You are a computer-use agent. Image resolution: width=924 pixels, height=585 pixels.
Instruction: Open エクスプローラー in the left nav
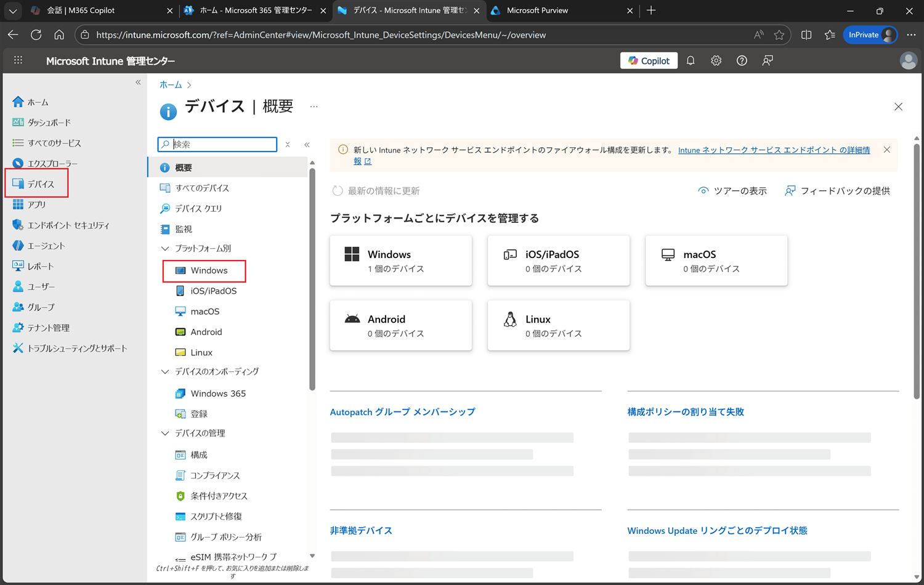45,164
